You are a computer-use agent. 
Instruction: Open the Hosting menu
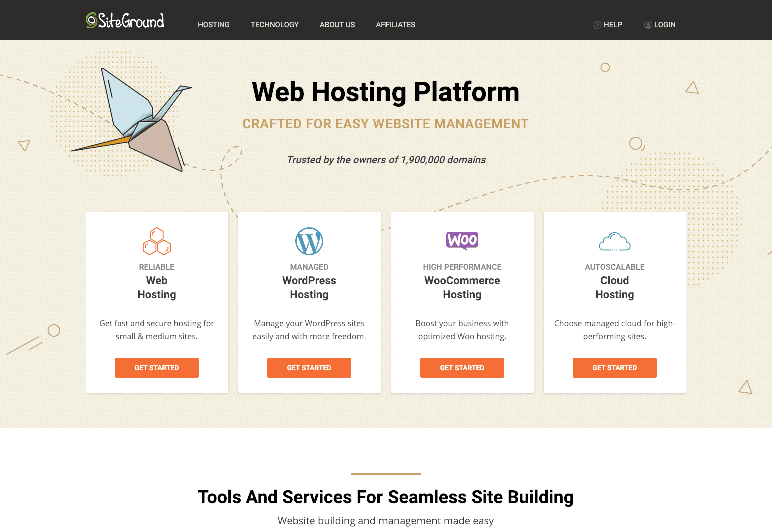point(214,25)
